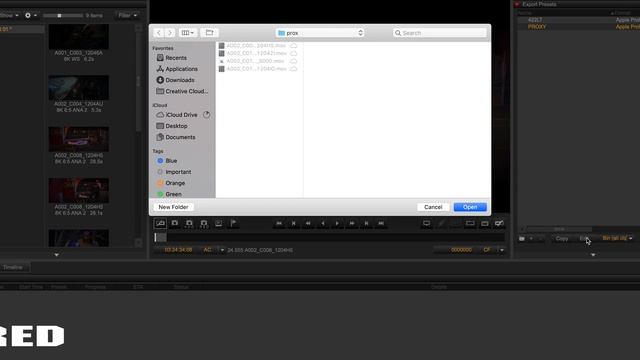Click the folder action icon in dialog toolbar
The height and width of the screenshot is (360, 640).
pos(209,33)
